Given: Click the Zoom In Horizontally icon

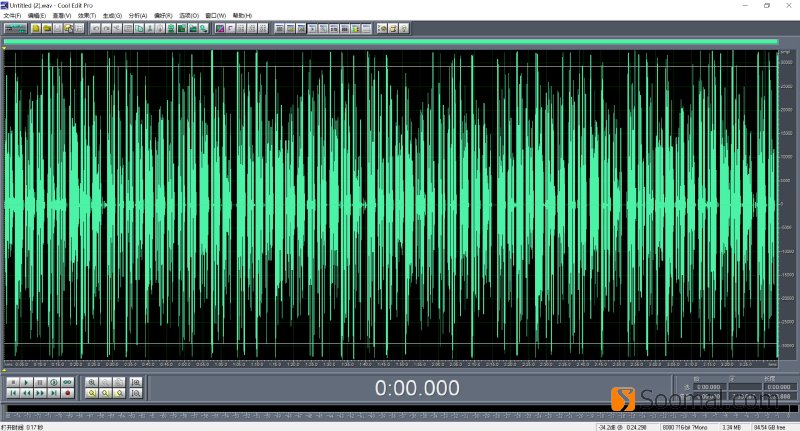Looking at the screenshot, I should (92, 382).
